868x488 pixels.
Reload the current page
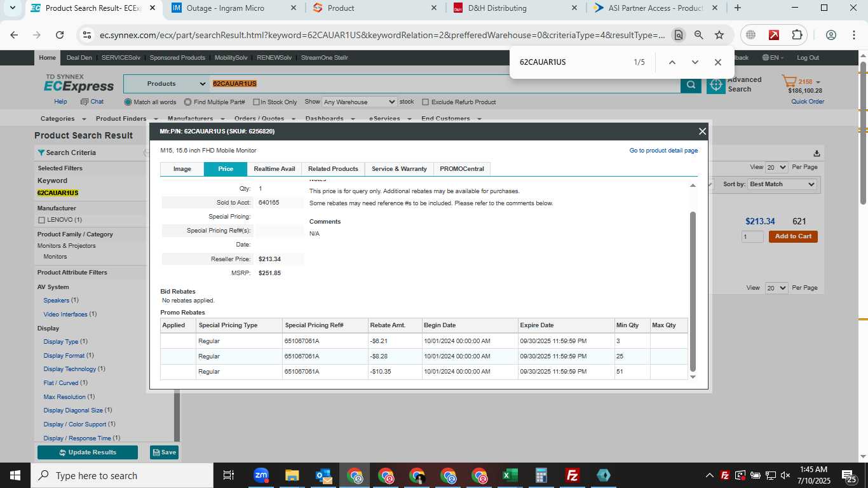[x=60, y=35]
